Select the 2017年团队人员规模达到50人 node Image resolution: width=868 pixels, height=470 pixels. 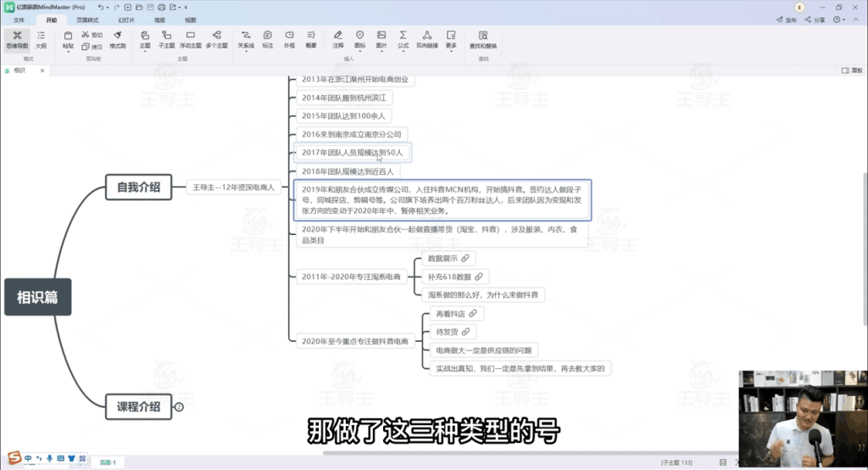tap(352, 153)
